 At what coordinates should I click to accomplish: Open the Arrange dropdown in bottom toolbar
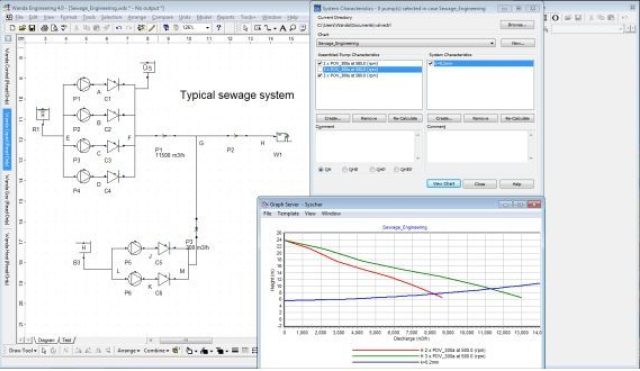[x=128, y=351]
